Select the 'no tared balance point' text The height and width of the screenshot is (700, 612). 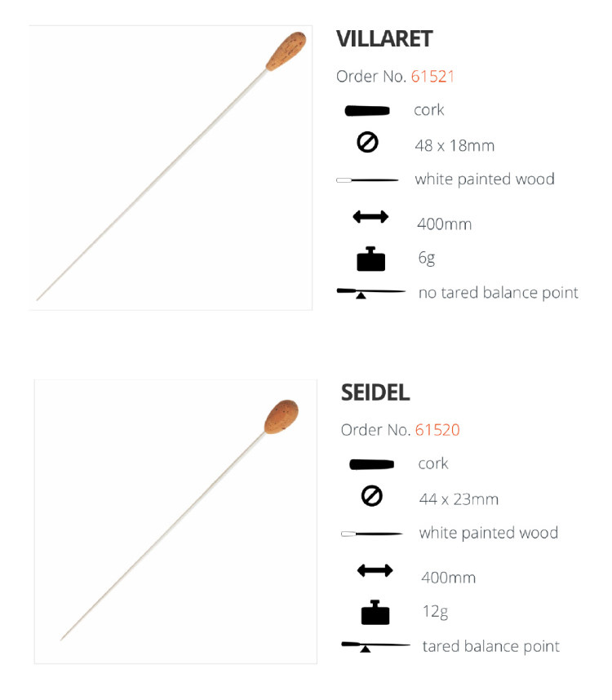498,292
